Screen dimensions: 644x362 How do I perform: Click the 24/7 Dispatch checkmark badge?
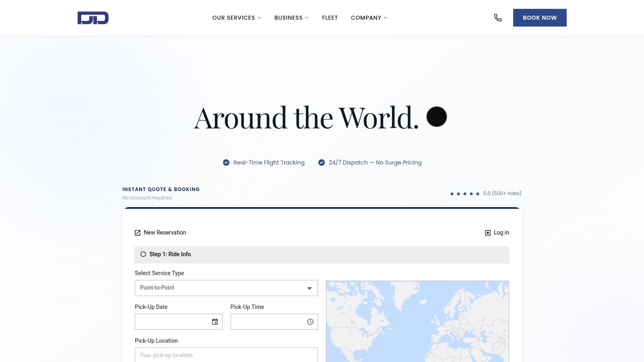click(x=322, y=162)
